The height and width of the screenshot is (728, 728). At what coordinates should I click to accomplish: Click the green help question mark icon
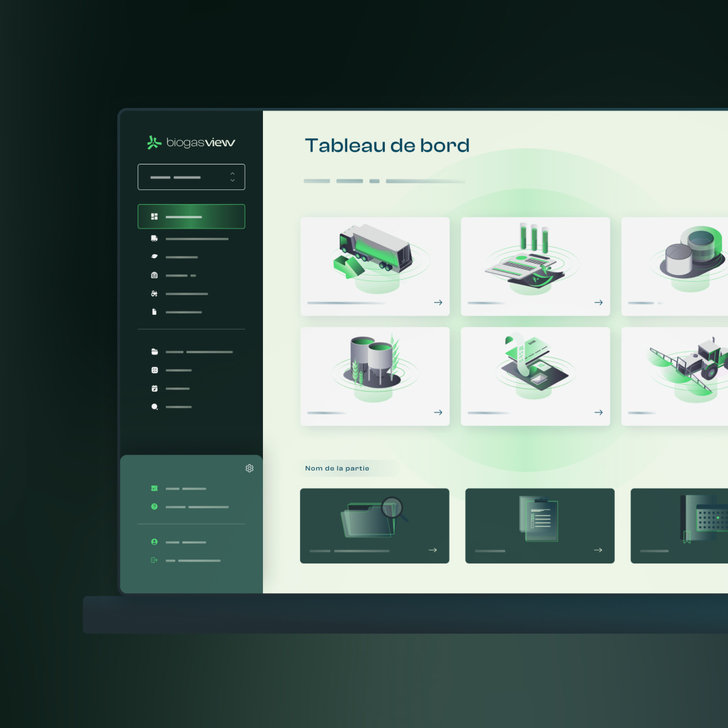pyautogui.click(x=154, y=507)
